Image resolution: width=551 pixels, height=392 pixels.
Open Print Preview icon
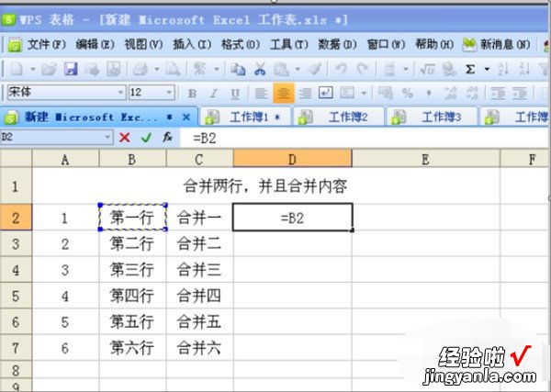[x=173, y=69]
